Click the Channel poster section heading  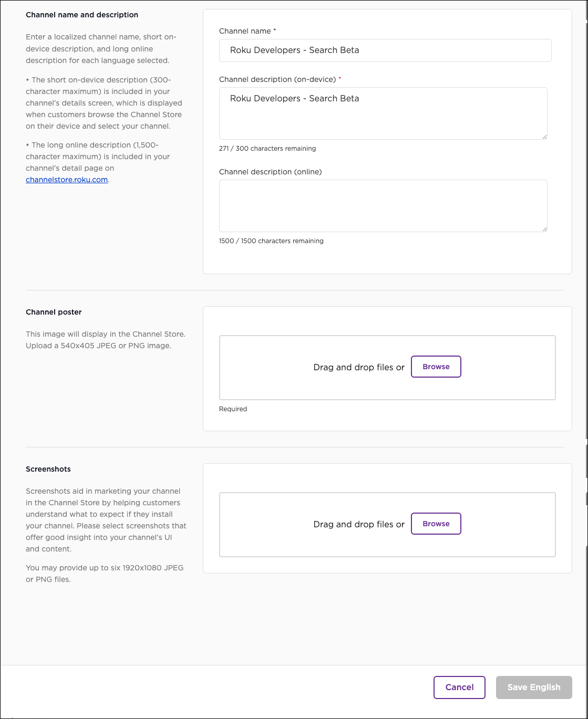tap(53, 311)
